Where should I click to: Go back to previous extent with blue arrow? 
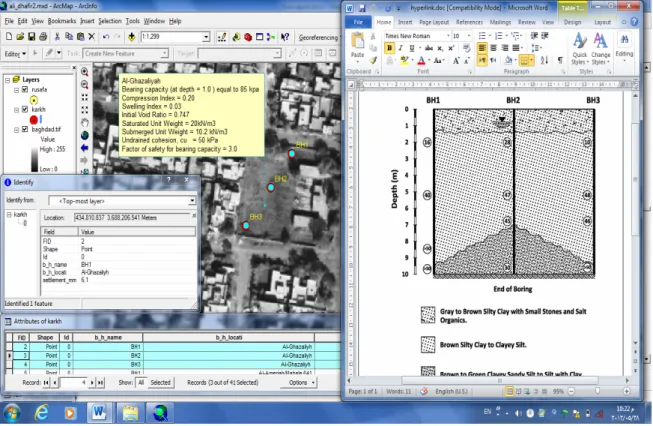85,148
